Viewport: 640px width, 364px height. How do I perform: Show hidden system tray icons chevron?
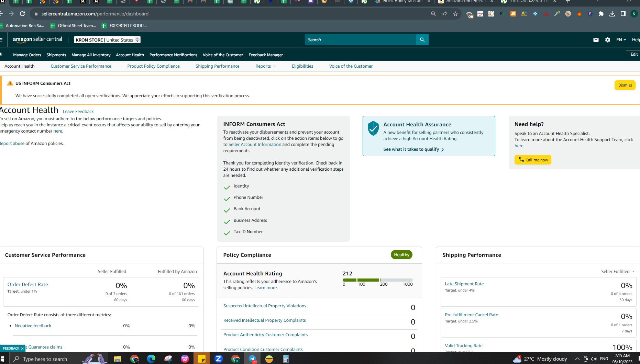point(577,359)
